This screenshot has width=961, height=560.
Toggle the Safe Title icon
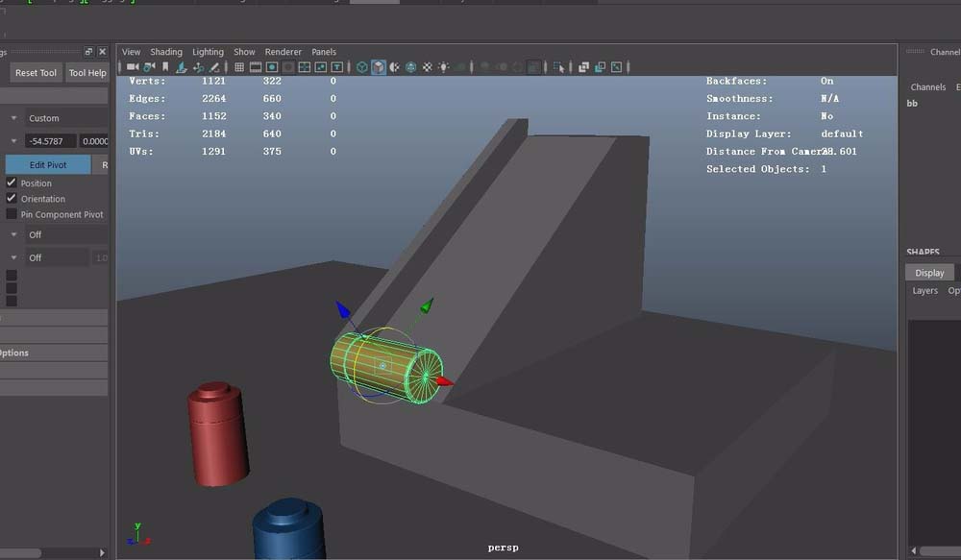(x=337, y=67)
